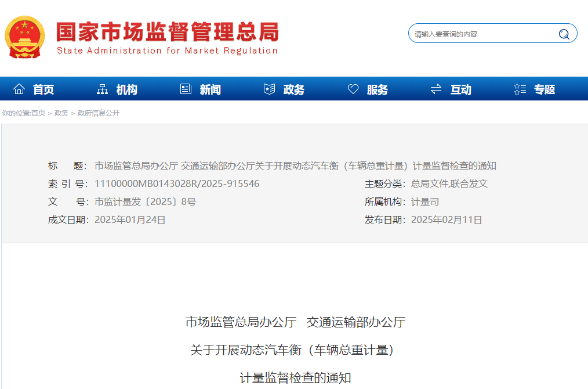Select the 标题 value text of the notice

(295, 165)
